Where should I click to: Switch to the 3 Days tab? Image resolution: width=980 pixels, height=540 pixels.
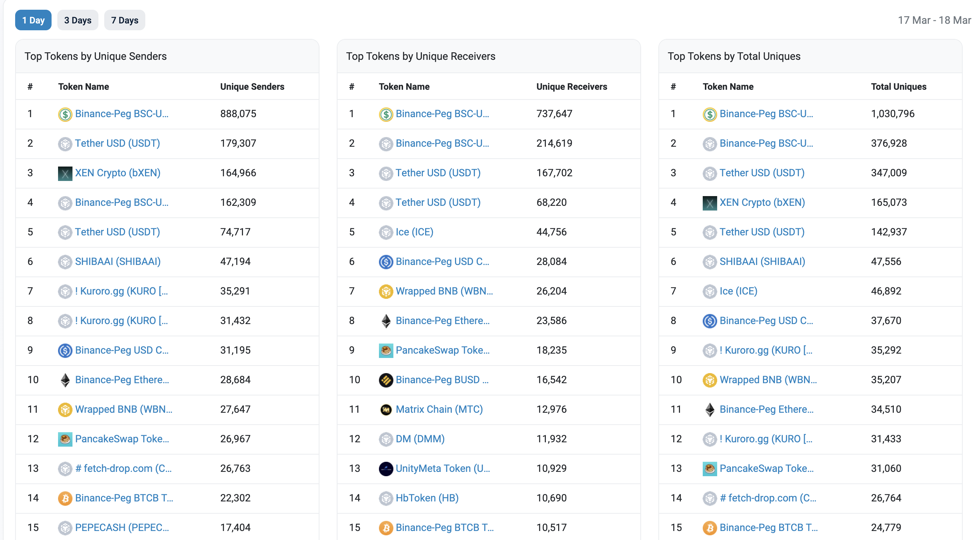click(78, 20)
